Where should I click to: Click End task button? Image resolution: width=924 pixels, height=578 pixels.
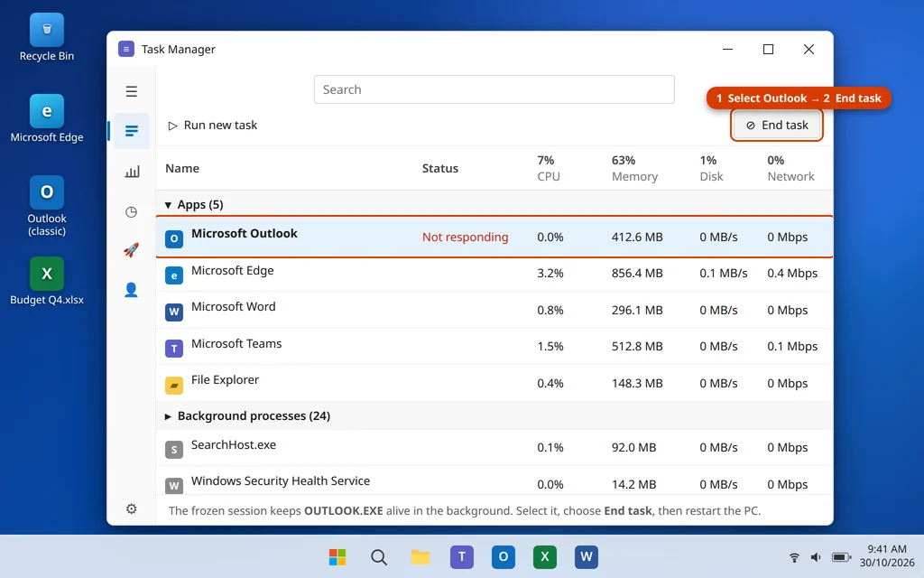[x=777, y=125]
